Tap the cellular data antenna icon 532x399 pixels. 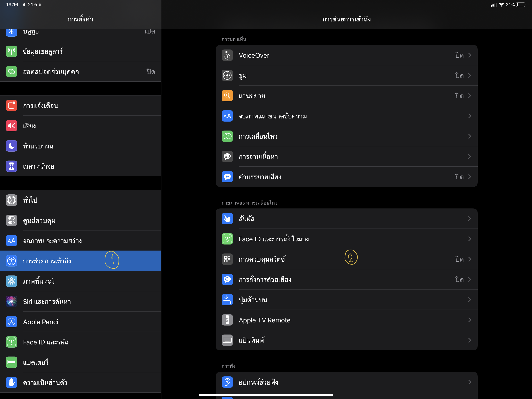(x=11, y=51)
